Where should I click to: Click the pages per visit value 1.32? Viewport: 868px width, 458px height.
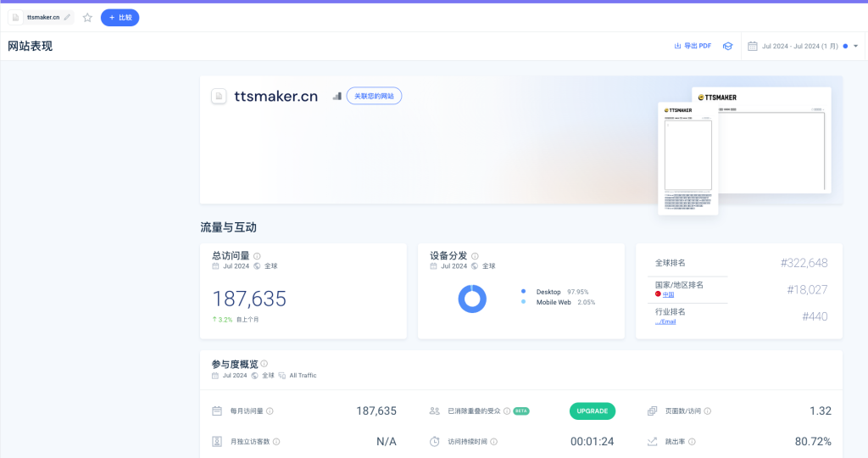click(x=821, y=411)
